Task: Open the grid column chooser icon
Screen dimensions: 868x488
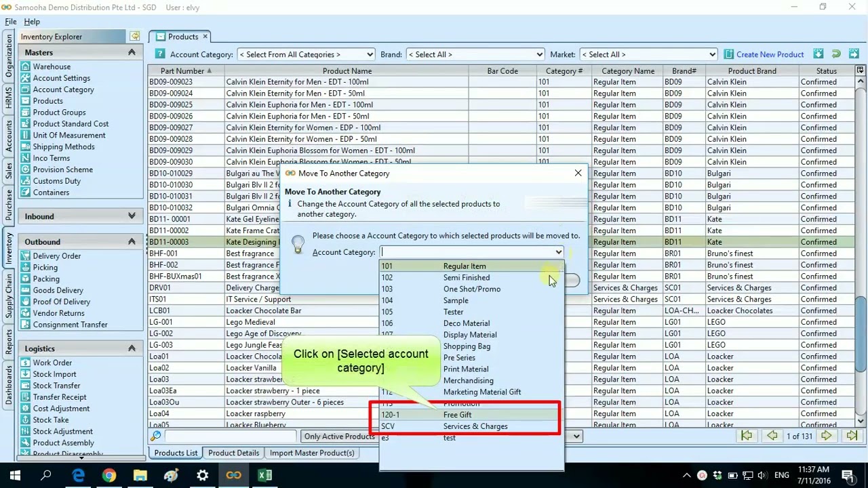Action: tap(861, 70)
